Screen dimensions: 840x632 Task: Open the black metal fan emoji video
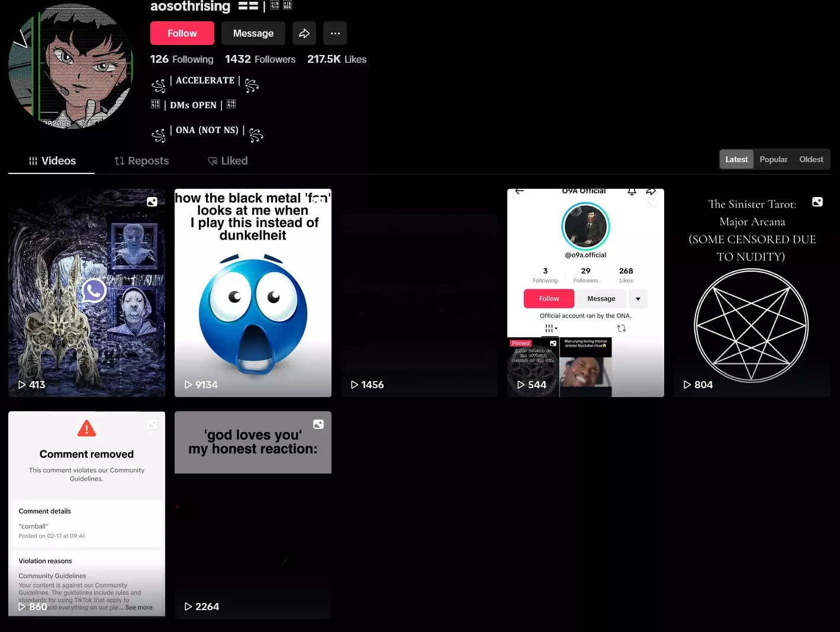pos(253,293)
